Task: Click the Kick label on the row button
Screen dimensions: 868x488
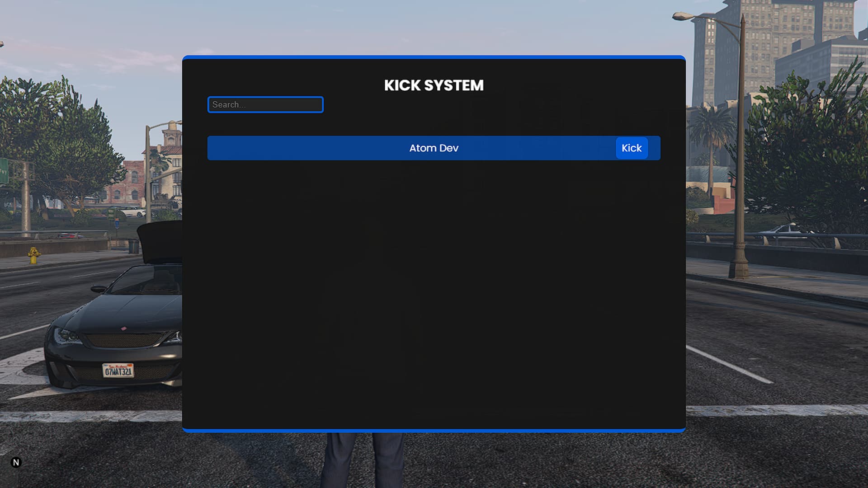Action: tap(632, 148)
